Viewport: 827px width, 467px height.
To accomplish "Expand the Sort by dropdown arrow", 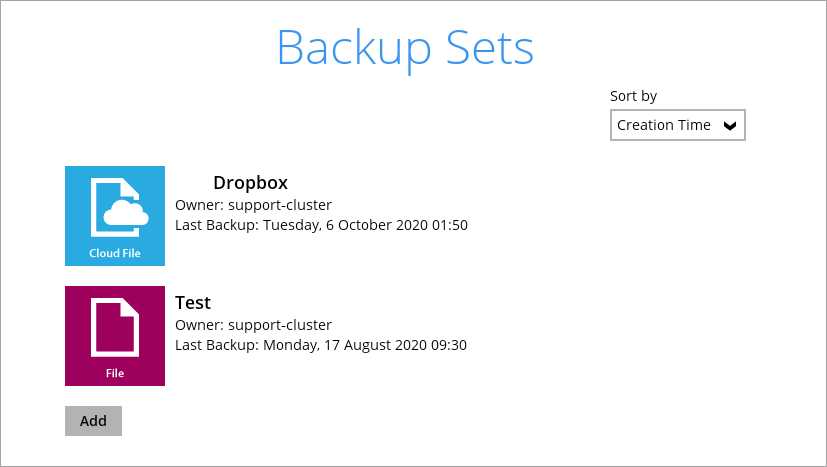I will pyautogui.click(x=730, y=126).
